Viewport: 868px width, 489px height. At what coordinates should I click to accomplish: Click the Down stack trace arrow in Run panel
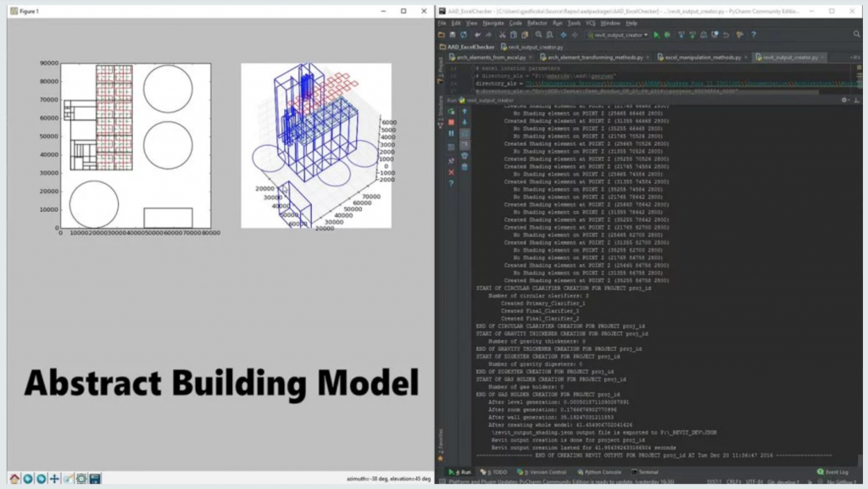click(465, 122)
